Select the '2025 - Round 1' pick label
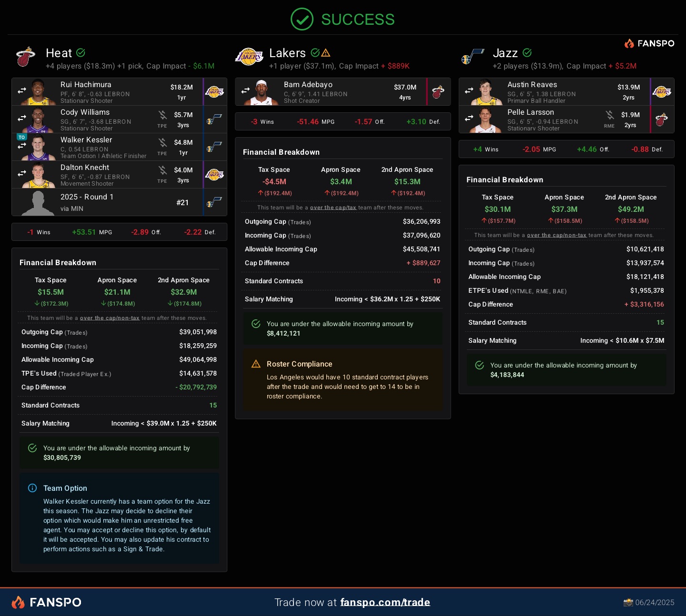Image resolution: width=686 pixels, height=616 pixels. click(87, 197)
